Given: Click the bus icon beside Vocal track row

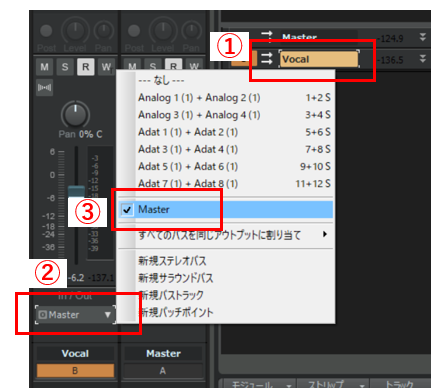Looking at the screenshot, I should click(x=266, y=59).
